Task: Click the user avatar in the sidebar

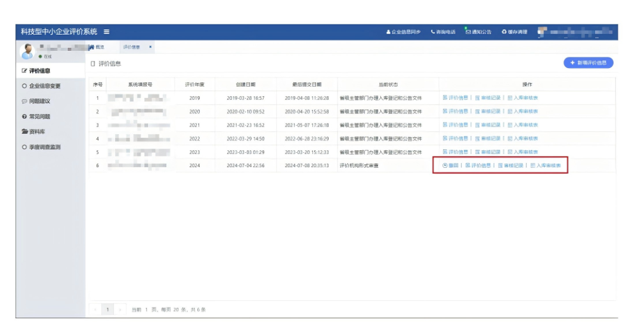Action: [x=28, y=52]
